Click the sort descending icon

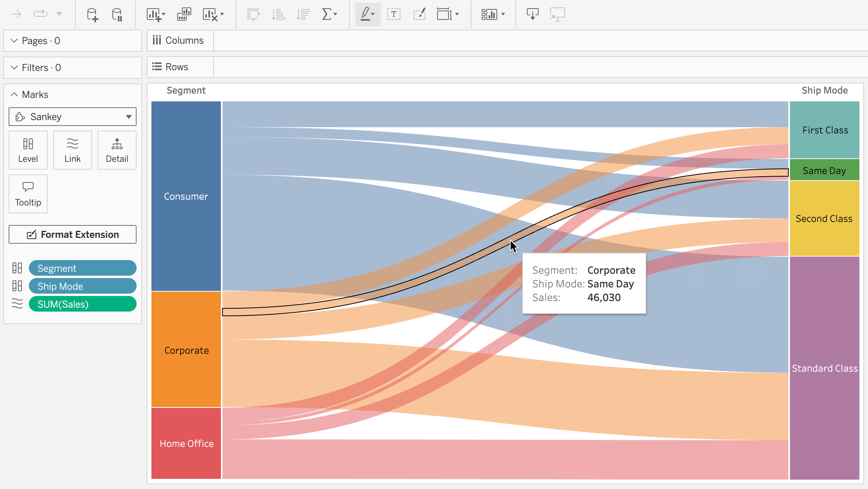303,14
